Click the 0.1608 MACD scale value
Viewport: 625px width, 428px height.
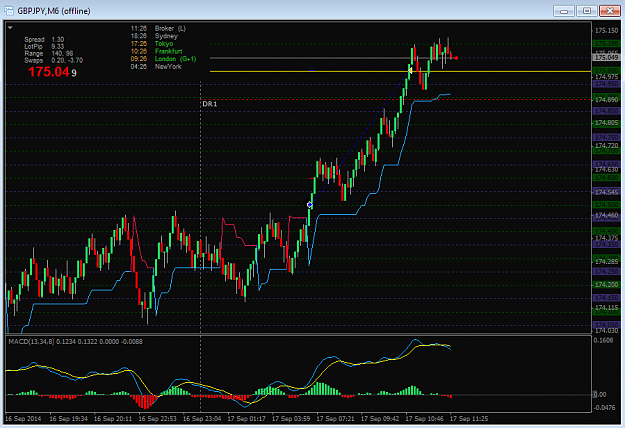[603, 340]
